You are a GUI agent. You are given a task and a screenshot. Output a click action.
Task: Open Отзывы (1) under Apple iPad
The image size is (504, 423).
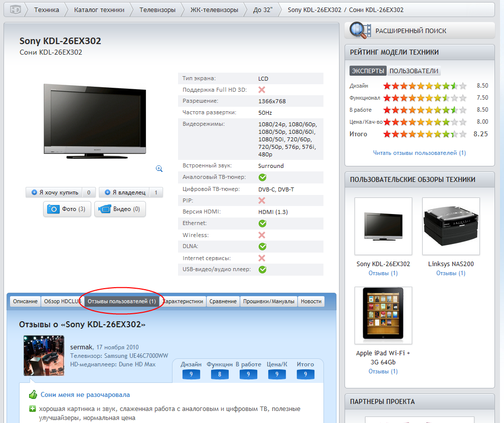coord(383,371)
